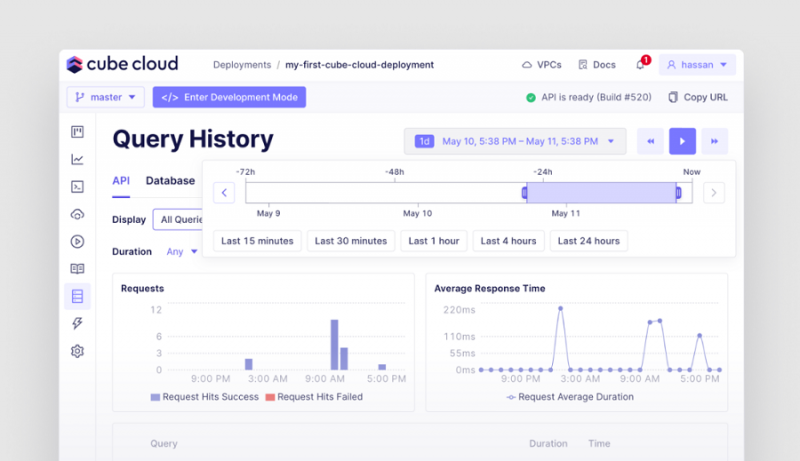Click the lightning bolt sidebar icon
This screenshot has height=461, width=800.
77,323
